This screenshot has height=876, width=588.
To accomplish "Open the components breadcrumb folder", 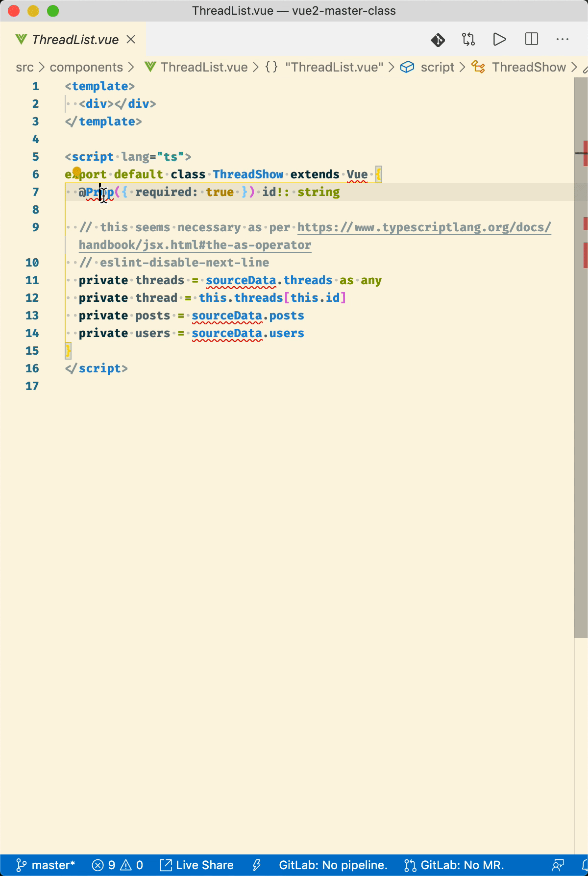I will [86, 67].
